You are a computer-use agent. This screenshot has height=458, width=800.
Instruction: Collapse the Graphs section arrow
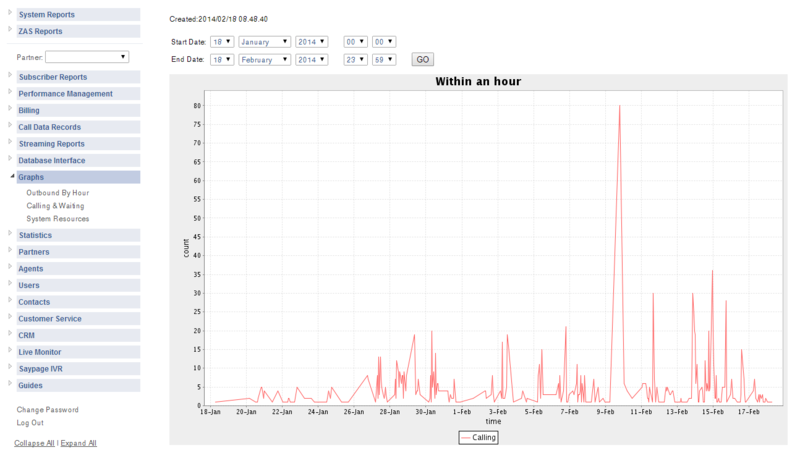pos(12,175)
